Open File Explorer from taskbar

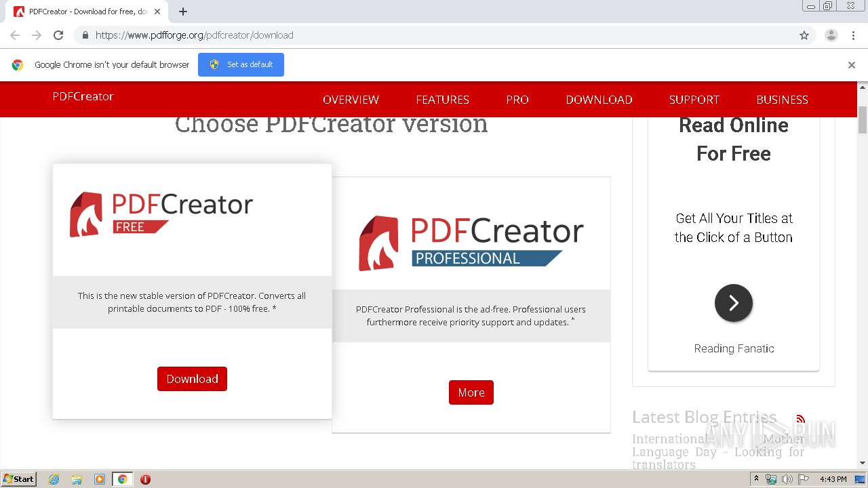77,479
